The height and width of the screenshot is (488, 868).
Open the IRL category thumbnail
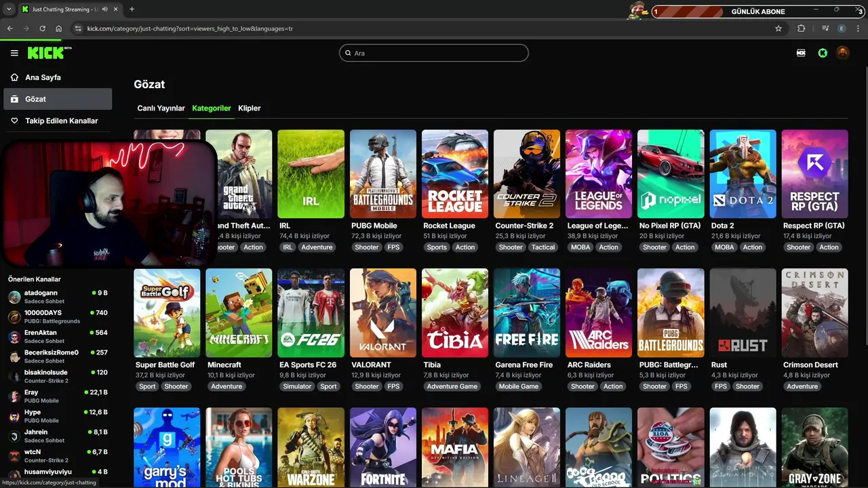[x=311, y=174]
